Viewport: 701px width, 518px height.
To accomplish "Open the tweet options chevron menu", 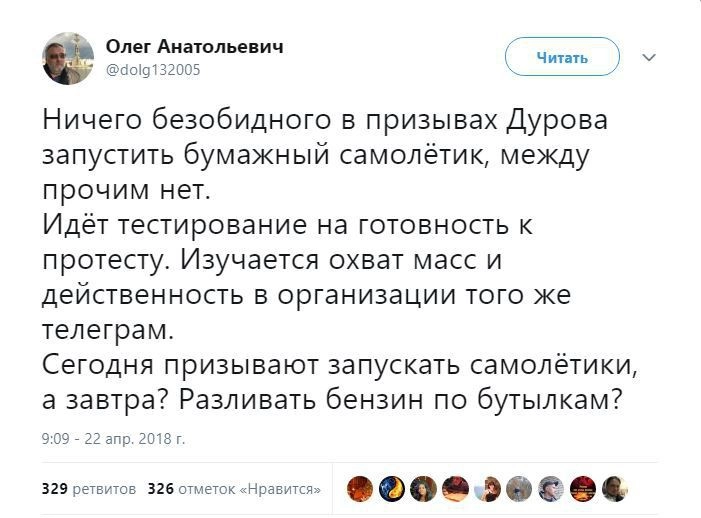I will point(649,58).
